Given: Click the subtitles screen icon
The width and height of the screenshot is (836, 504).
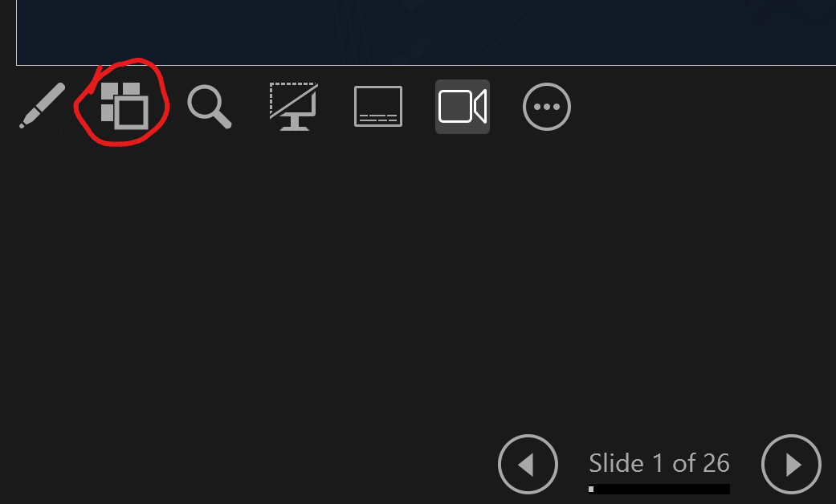Looking at the screenshot, I should click(378, 106).
